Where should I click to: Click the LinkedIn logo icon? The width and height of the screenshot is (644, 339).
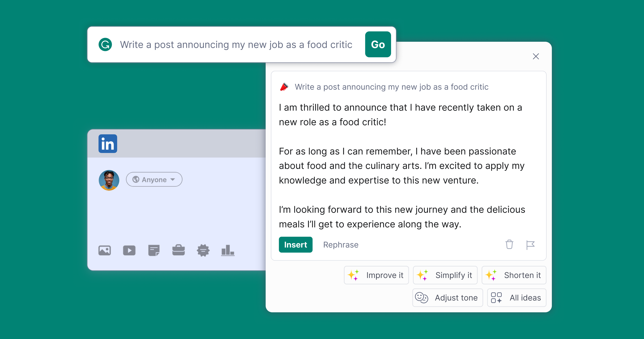108,144
